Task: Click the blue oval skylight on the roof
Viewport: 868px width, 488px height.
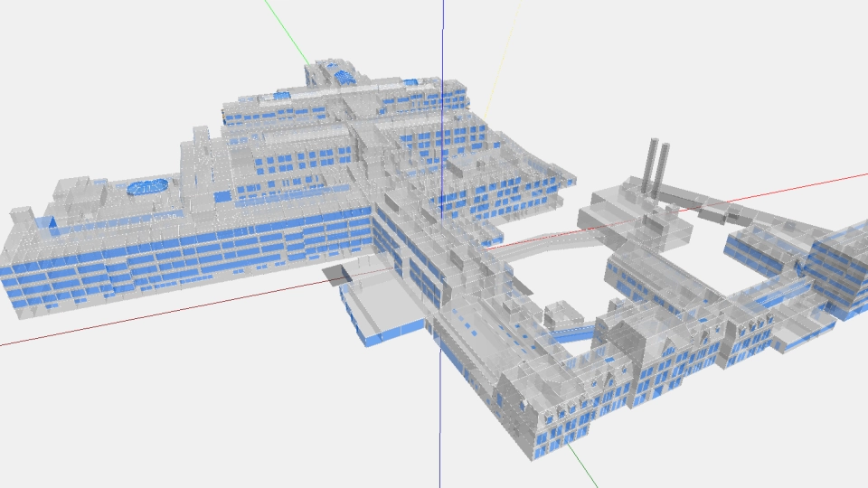Action: pos(148,187)
